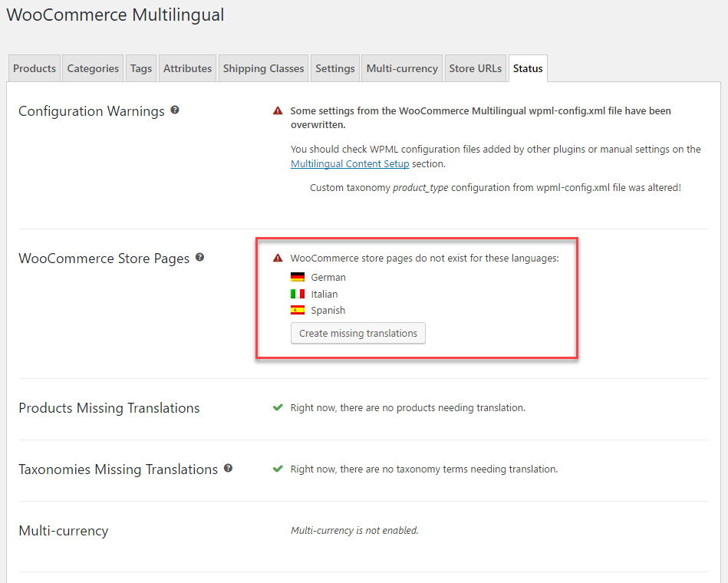Select the Attributes tab

click(188, 68)
